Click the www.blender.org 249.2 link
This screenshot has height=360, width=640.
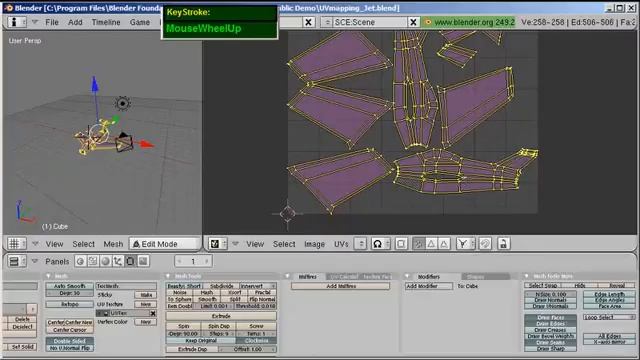click(474, 22)
